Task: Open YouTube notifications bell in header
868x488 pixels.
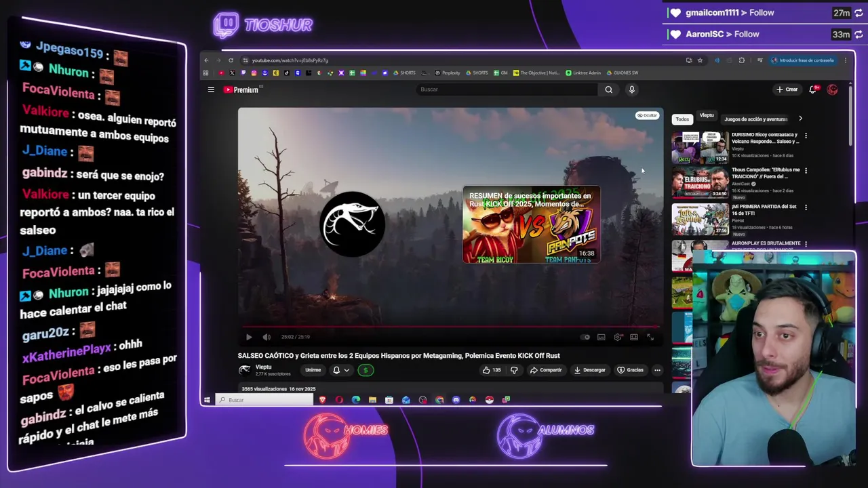Action: pos(812,89)
